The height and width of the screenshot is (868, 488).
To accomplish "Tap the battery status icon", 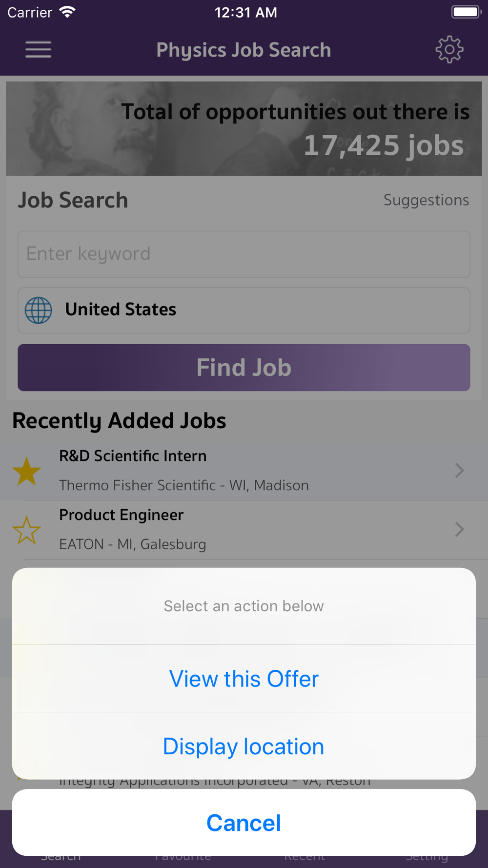I will tap(466, 12).
